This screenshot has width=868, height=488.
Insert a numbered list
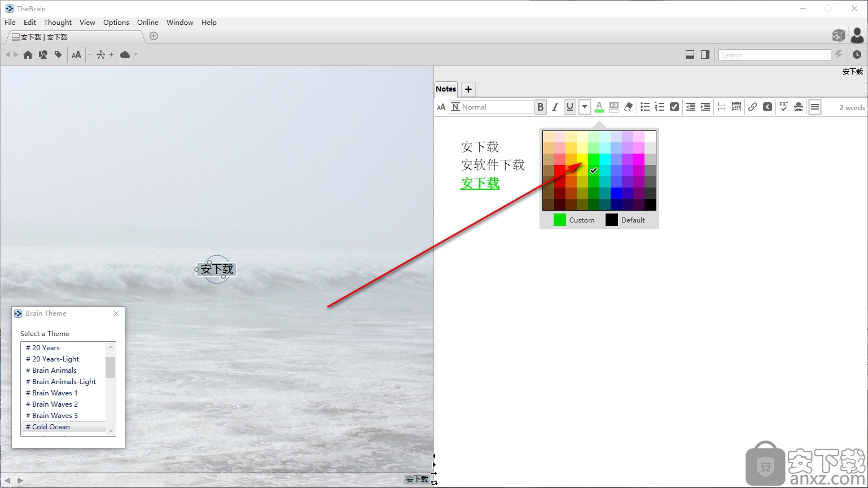pos(660,107)
